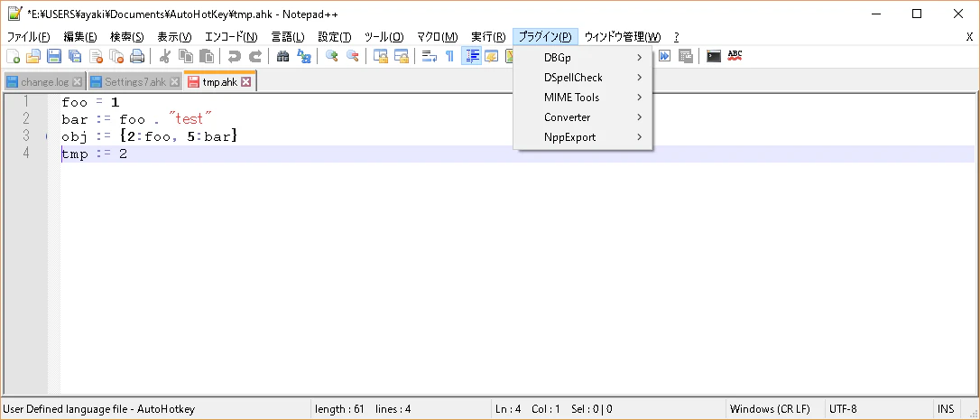Click the Windows (CR LF) status field
The image size is (980, 420).
coord(776,409)
